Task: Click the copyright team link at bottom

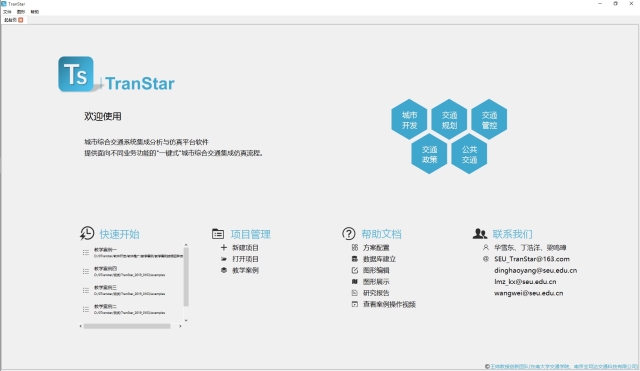Action: (564, 367)
